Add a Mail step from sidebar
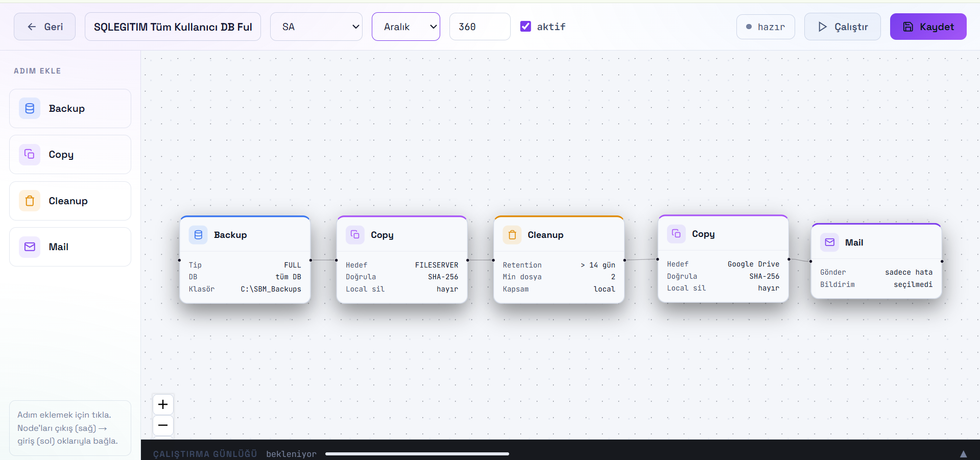Image resolution: width=980 pixels, height=460 pixels. coord(70,247)
